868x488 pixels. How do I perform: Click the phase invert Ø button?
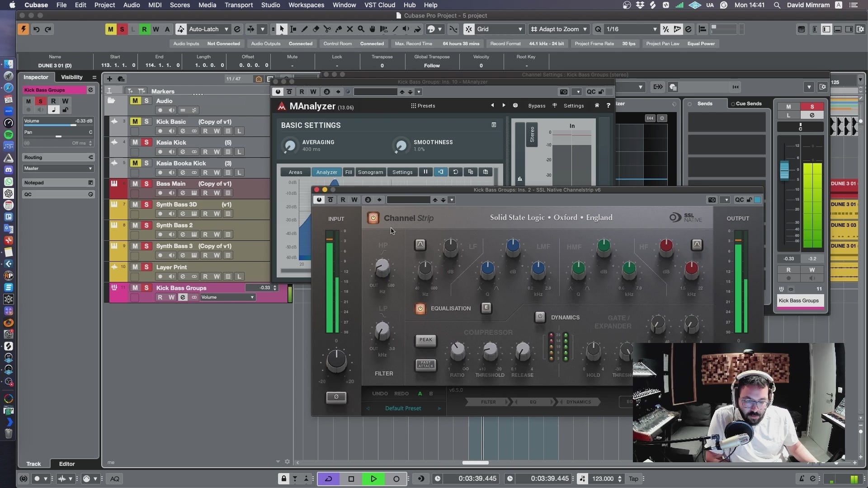[336, 397]
